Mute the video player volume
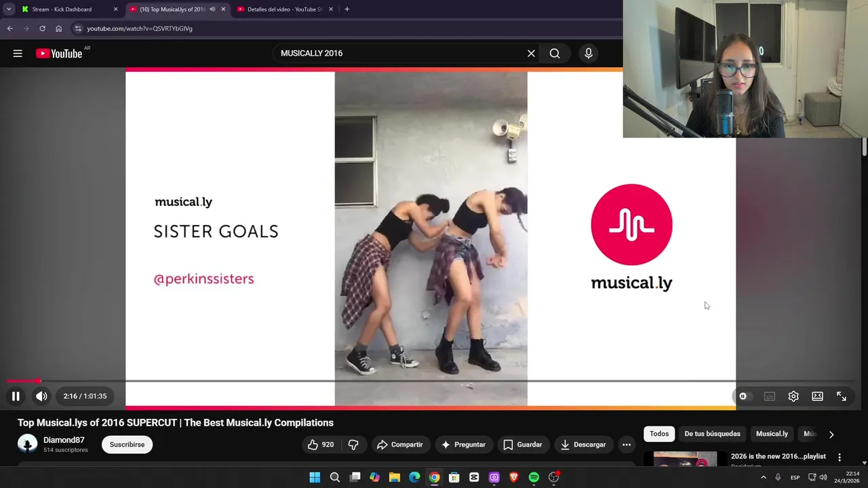868x488 pixels. pyautogui.click(x=41, y=396)
